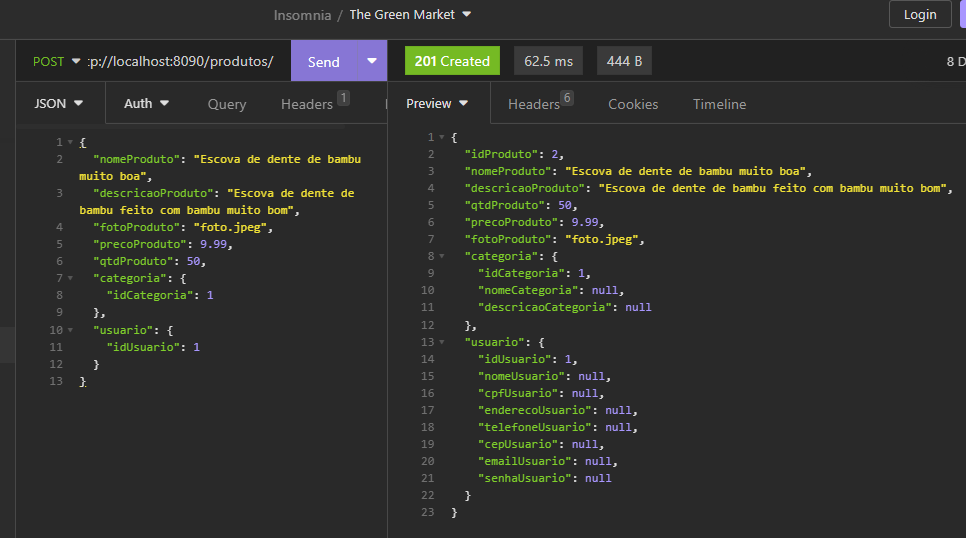Open the request Headers tab
This screenshot has width=966, height=538.
[x=315, y=103]
